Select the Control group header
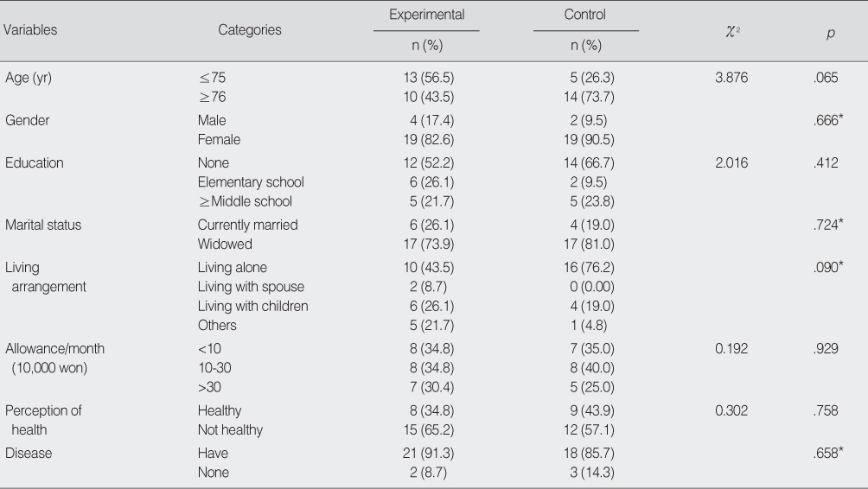The width and height of the screenshot is (868, 489). pyautogui.click(x=585, y=15)
